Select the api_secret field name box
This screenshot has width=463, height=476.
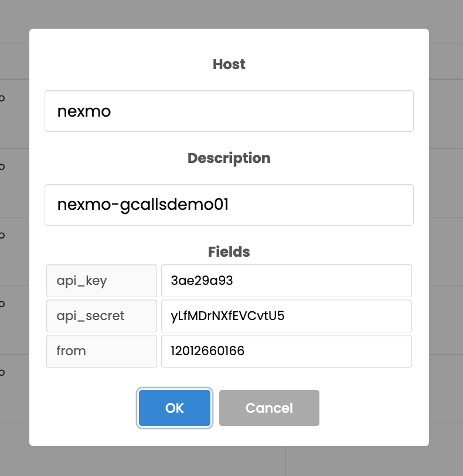101,316
